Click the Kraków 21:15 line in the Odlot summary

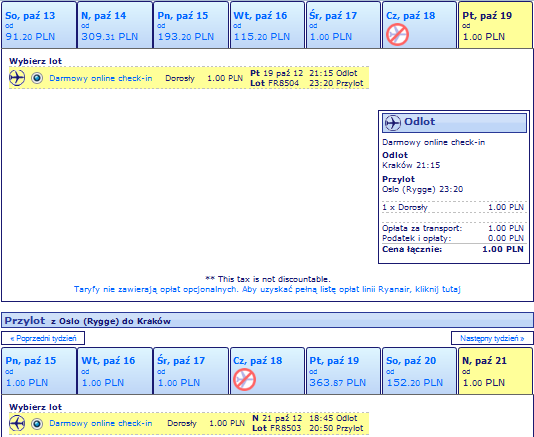(x=411, y=165)
